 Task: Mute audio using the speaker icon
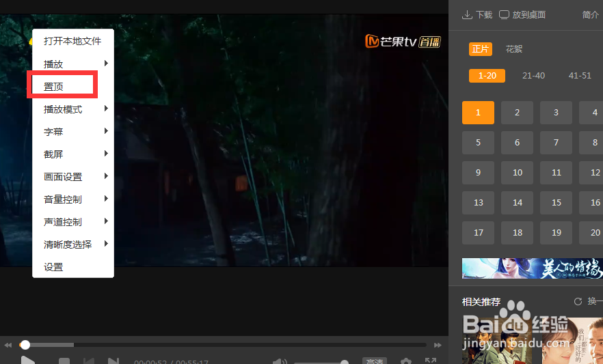pyautogui.click(x=280, y=361)
